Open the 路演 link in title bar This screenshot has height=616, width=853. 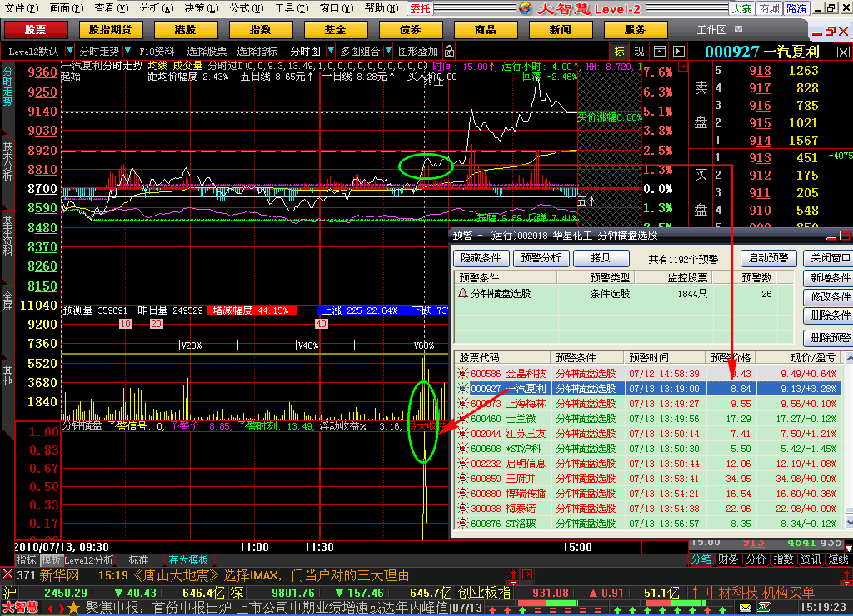797,8
